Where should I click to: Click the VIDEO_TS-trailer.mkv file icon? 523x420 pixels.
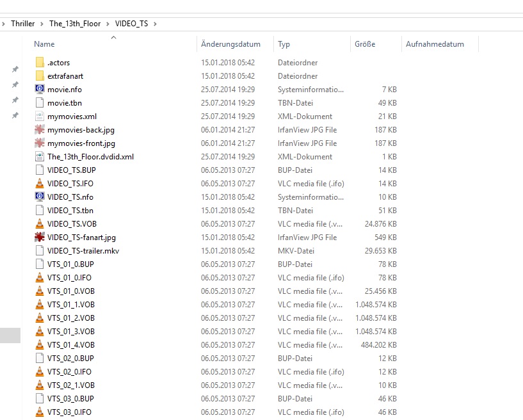click(39, 250)
